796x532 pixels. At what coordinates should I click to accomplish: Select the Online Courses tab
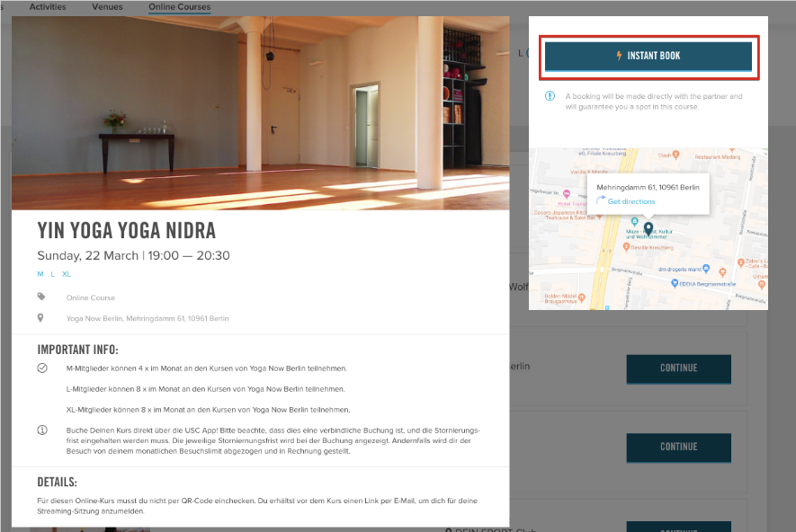(x=180, y=7)
